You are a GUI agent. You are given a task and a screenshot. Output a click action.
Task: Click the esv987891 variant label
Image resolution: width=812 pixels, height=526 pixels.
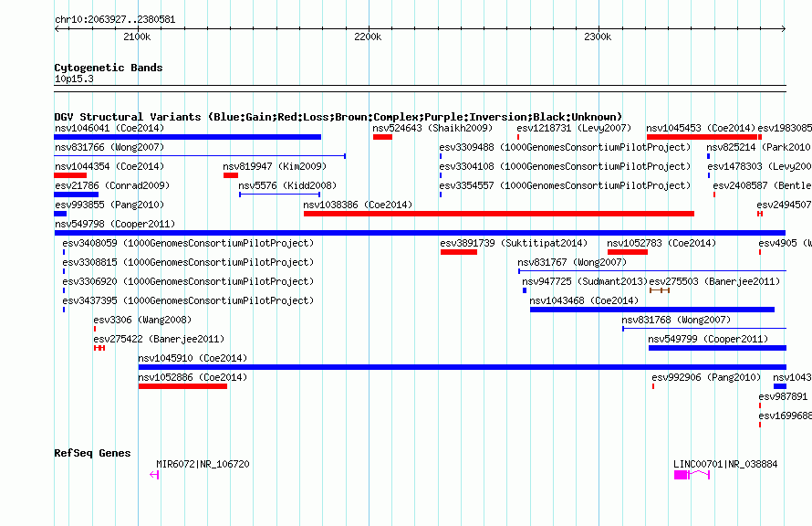click(x=783, y=396)
